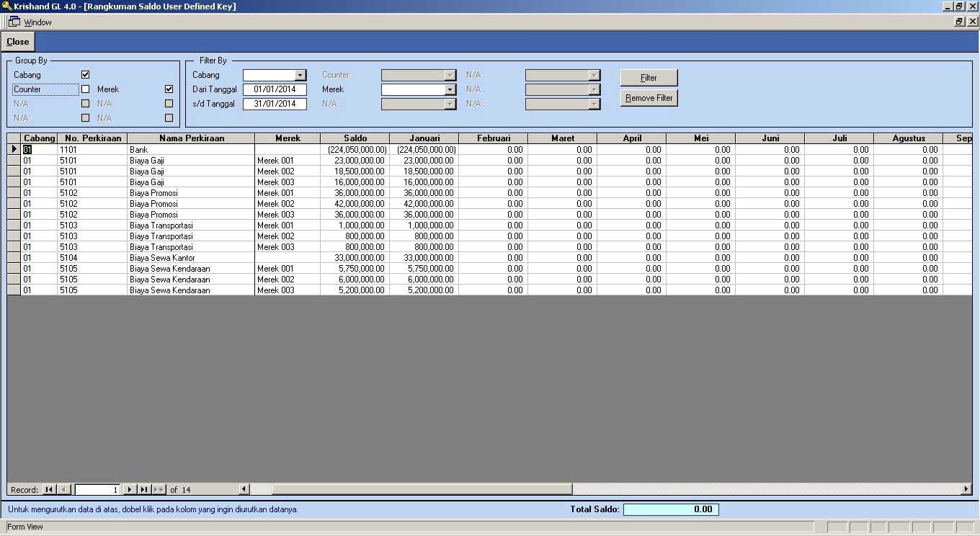
Task: Restore the inner document window
Action: 959,22
